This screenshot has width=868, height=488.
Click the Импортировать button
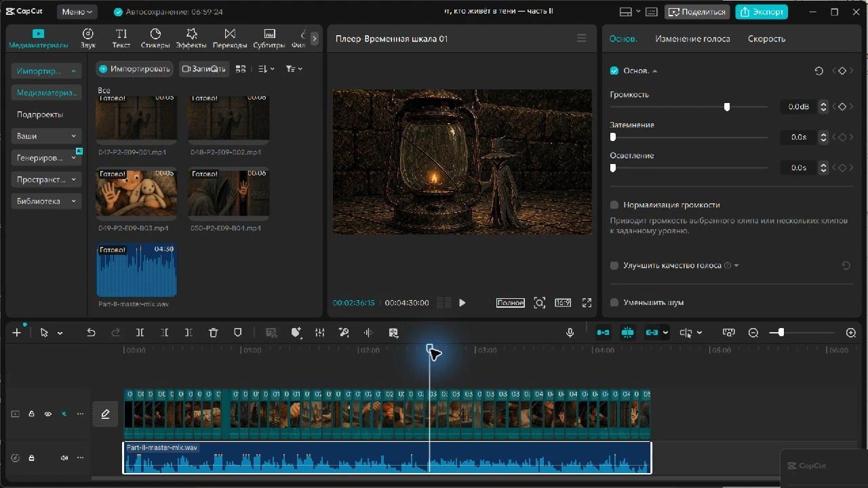click(134, 68)
